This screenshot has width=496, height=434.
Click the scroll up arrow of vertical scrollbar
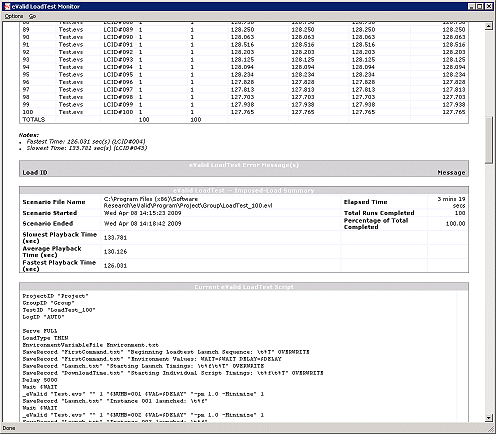coord(489,26)
